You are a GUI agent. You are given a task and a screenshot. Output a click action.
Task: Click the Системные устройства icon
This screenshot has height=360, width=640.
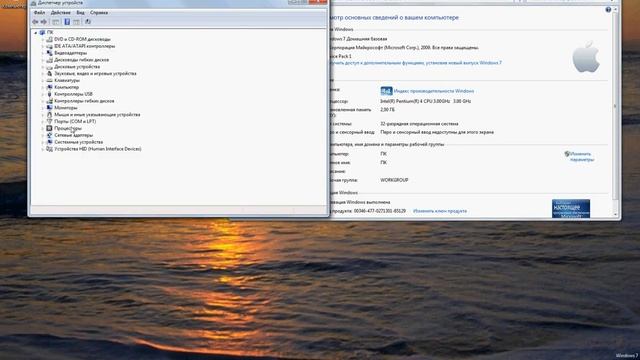(49, 142)
